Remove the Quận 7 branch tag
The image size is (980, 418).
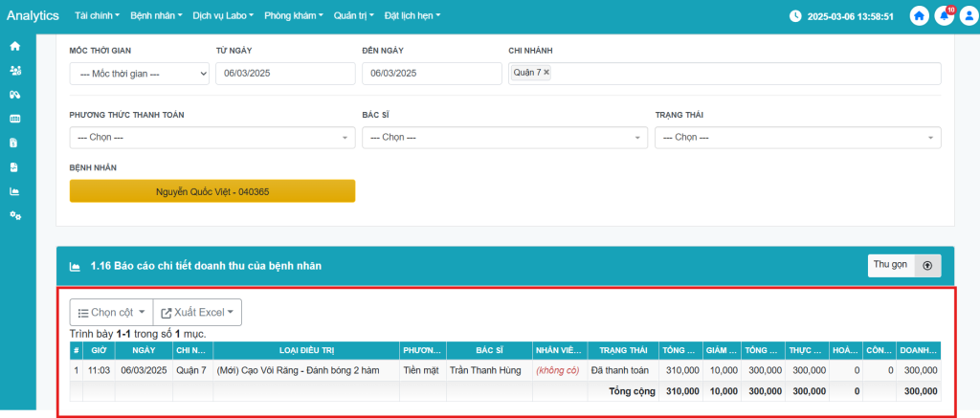pyautogui.click(x=546, y=73)
